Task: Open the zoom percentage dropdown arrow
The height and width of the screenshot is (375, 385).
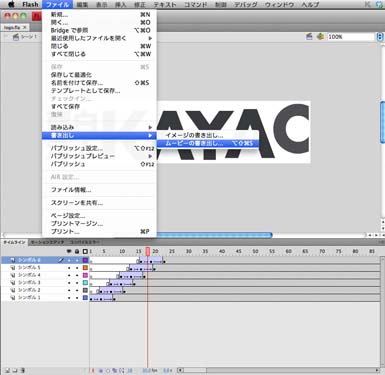Action: 380,37
